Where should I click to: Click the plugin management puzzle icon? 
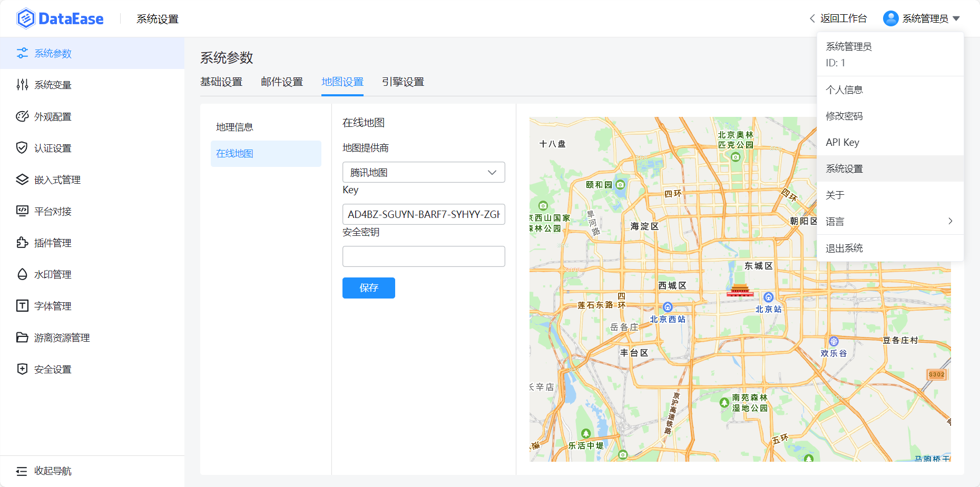click(22, 243)
